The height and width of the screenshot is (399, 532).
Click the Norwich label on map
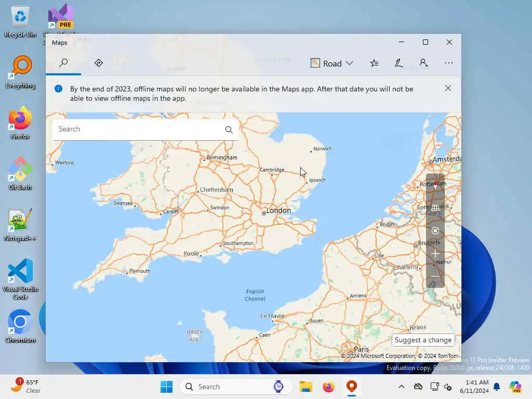click(x=322, y=149)
